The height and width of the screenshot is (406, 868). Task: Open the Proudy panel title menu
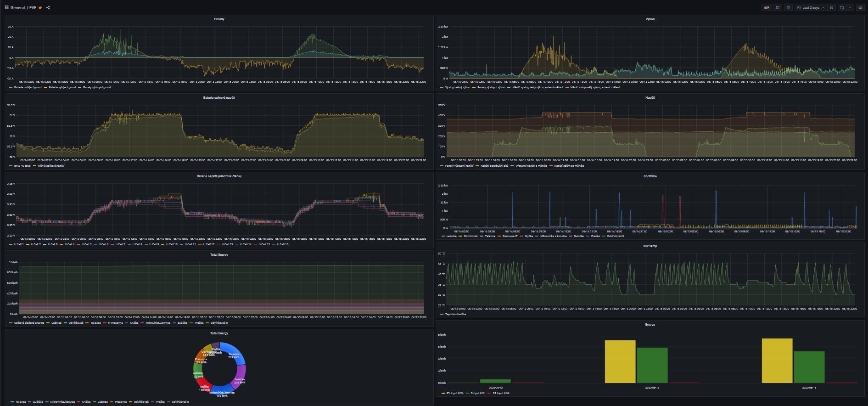(x=219, y=19)
